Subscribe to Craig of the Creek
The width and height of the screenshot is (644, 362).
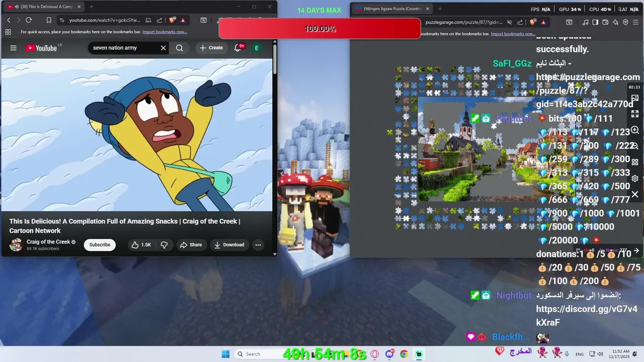pos(100,245)
